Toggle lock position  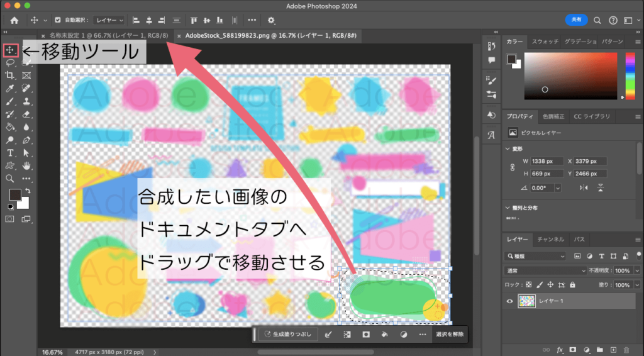coord(550,284)
